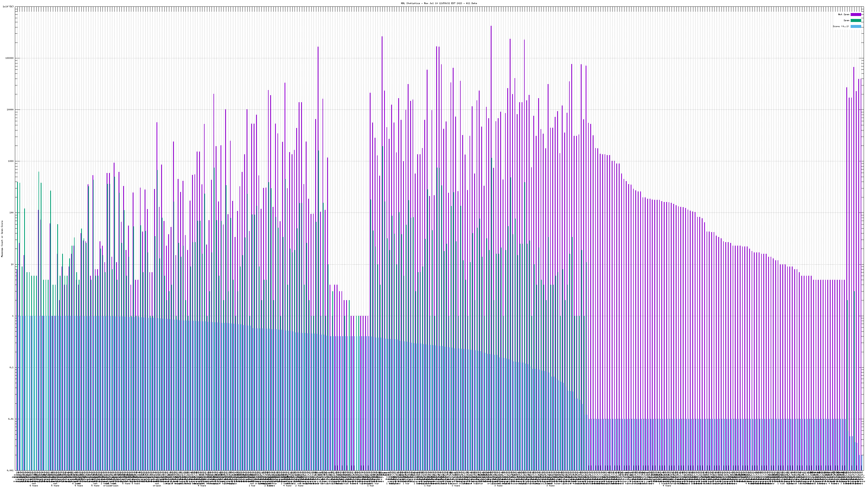Image resolution: width=868 pixels, height=488 pixels.
Task: Select the 'Not Spam' legend label text
Action: click(x=844, y=14)
